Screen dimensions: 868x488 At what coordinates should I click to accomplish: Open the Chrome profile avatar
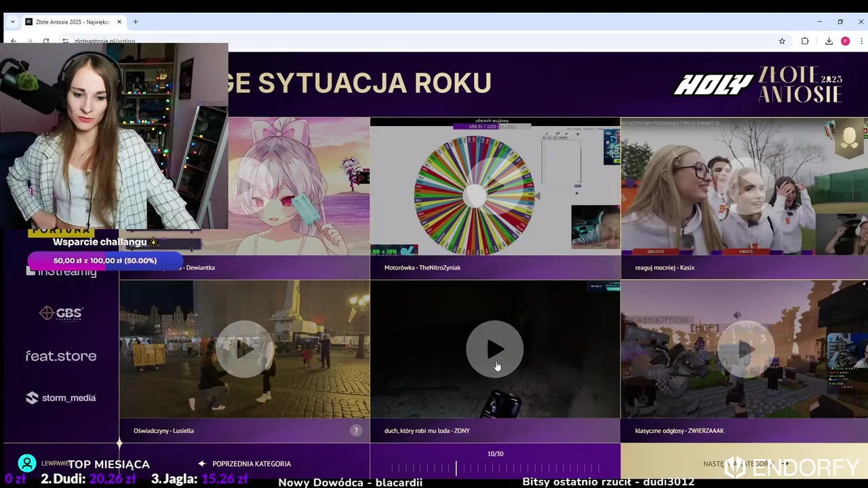coord(845,41)
